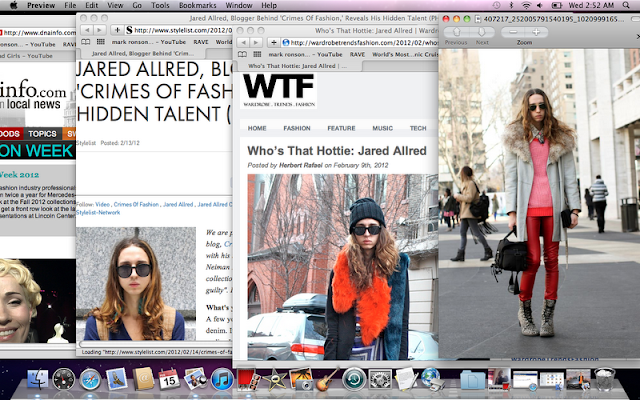Show Top Sites grid in Stylelist window
The width and height of the screenshot is (640, 400).
100,42
